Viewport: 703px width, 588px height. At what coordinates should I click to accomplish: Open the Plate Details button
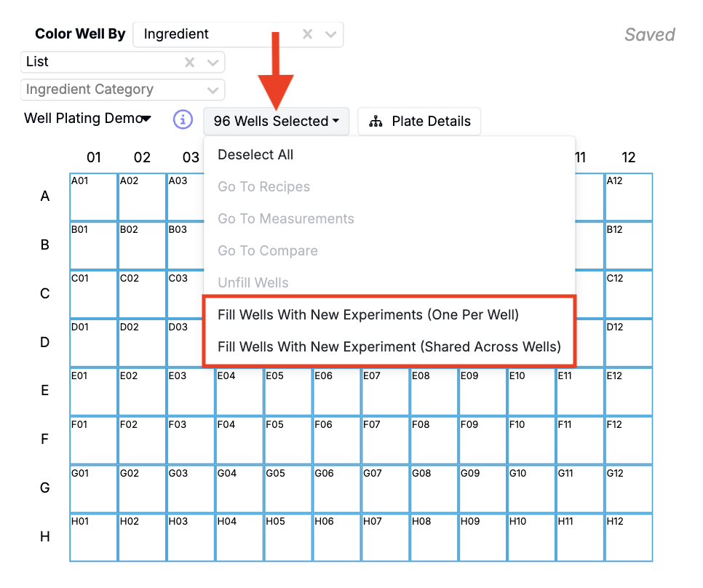(x=419, y=122)
